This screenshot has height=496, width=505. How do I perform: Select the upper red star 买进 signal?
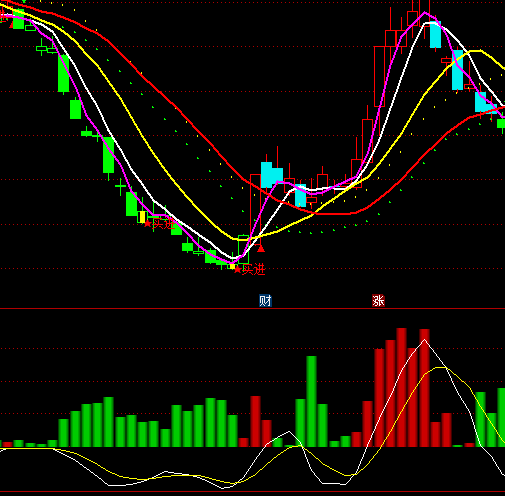(159, 224)
